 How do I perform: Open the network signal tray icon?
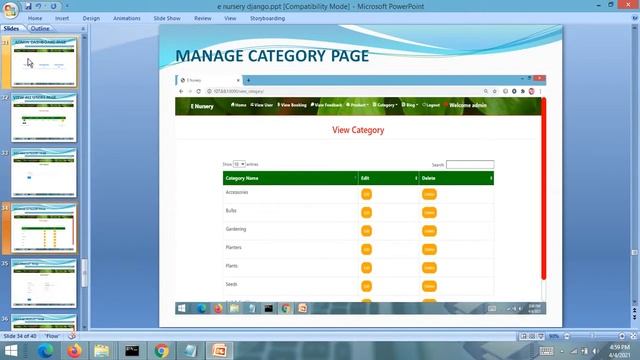574,351
